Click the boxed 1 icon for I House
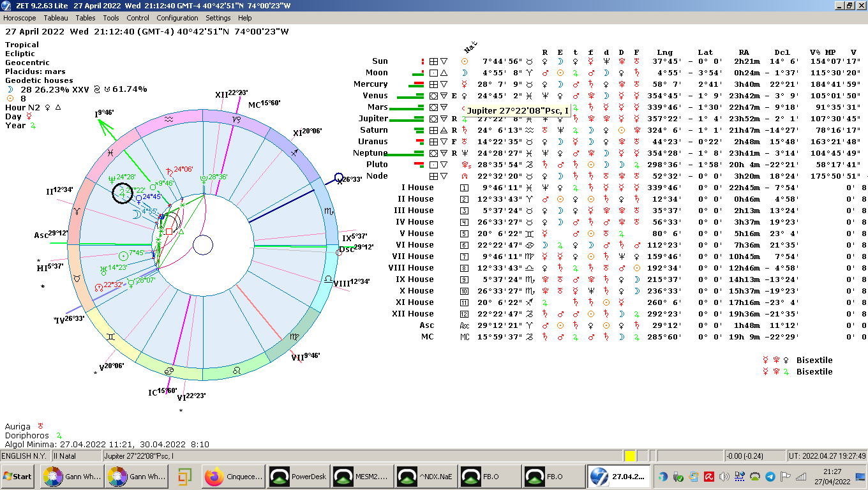 click(x=465, y=188)
